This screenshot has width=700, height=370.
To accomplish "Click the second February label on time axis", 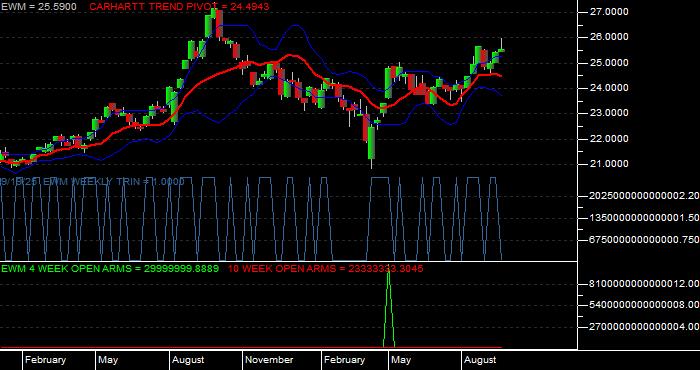I will [344, 360].
